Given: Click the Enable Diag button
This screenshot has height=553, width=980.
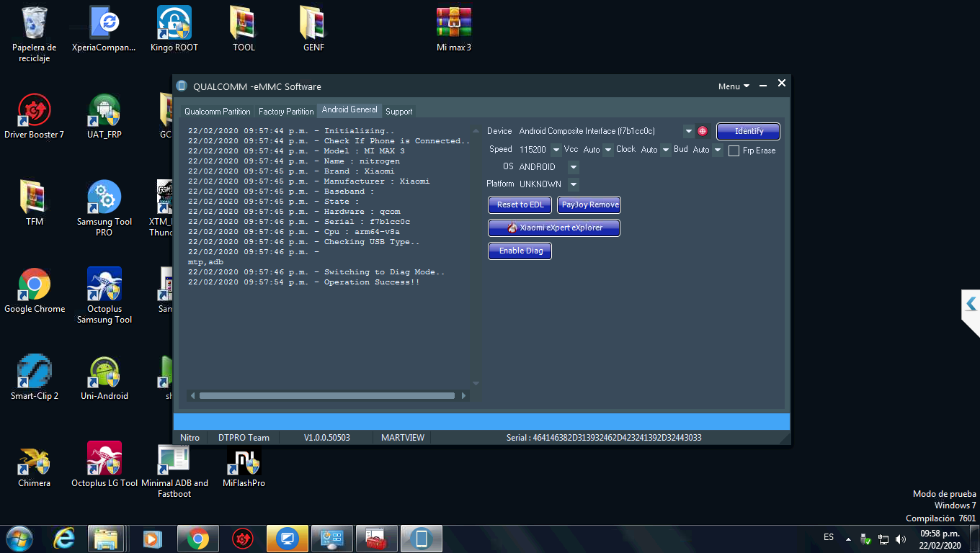Looking at the screenshot, I should point(520,251).
